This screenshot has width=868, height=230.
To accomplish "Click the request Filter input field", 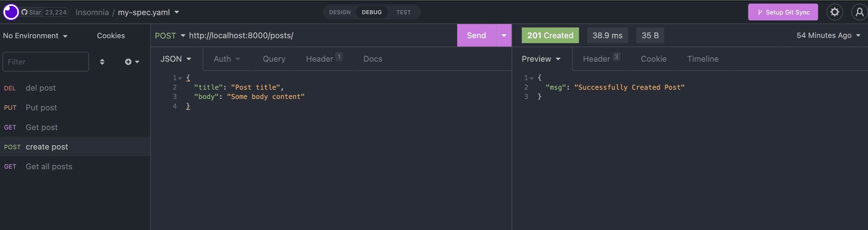I will (45, 62).
